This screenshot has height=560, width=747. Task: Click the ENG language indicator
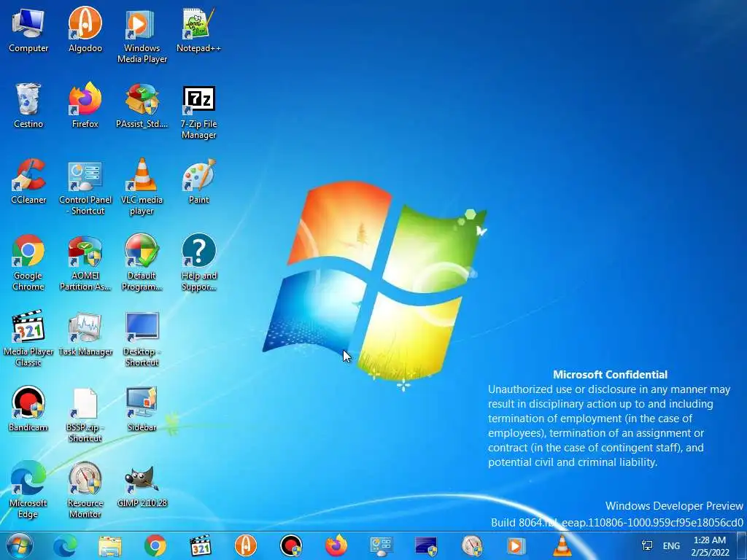pyautogui.click(x=671, y=545)
